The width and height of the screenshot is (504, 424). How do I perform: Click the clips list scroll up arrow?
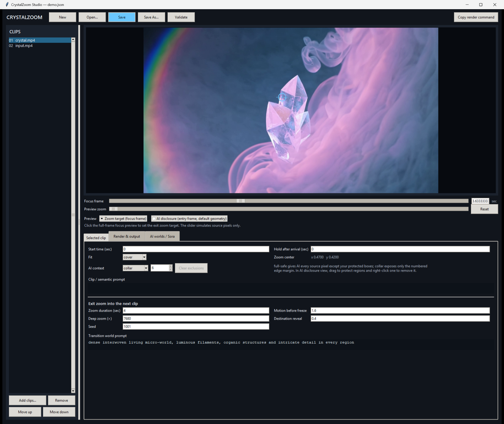pyautogui.click(x=73, y=39)
